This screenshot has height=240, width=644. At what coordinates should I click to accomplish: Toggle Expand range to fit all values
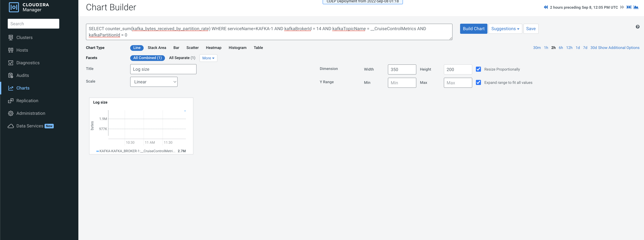click(x=478, y=82)
